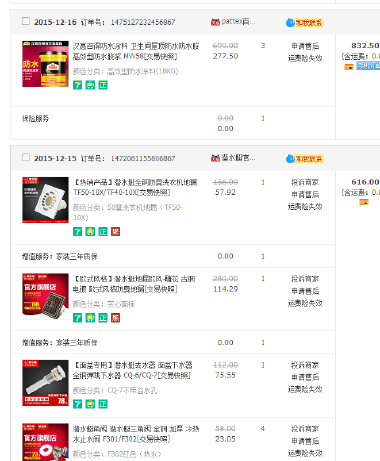This screenshot has width=380, height=461.
Task: Click the Wangwang contact icon on the 2015-12-16 order
Action: (x=305, y=23)
